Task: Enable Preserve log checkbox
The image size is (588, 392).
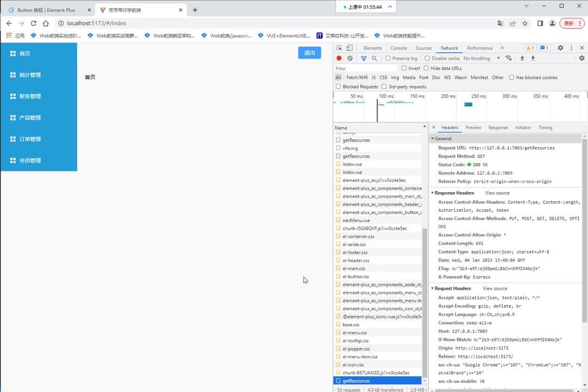Action: point(388,58)
